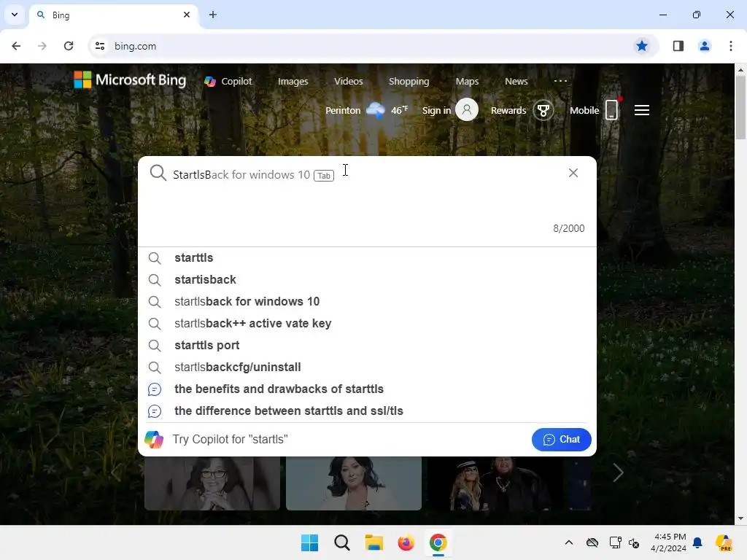Clear the search box with X
This screenshot has height=560, width=747.
tap(573, 173)
